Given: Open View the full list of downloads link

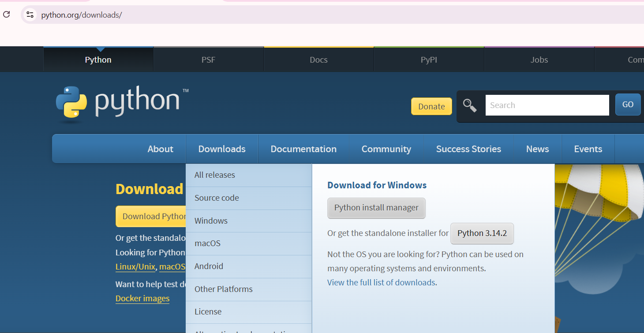Looking at the screenshot, I should coord(381,283).
